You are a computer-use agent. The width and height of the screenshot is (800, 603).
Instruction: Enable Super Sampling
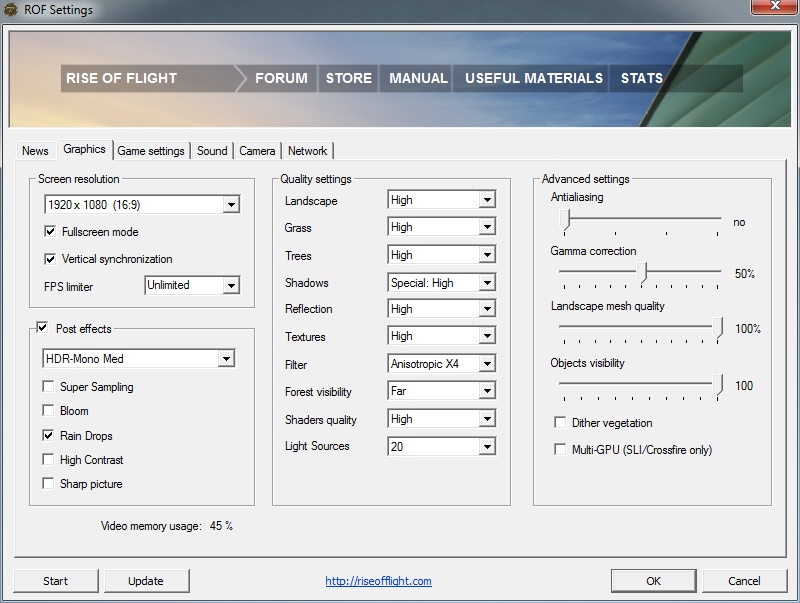[48, 387]
